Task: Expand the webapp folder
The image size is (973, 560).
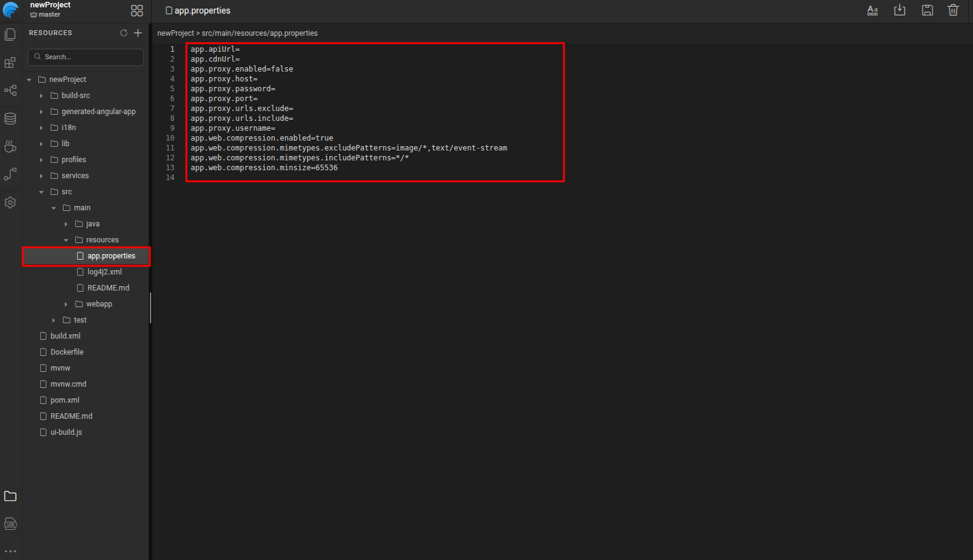Action: pyautogui.click(x=66, y=304)
